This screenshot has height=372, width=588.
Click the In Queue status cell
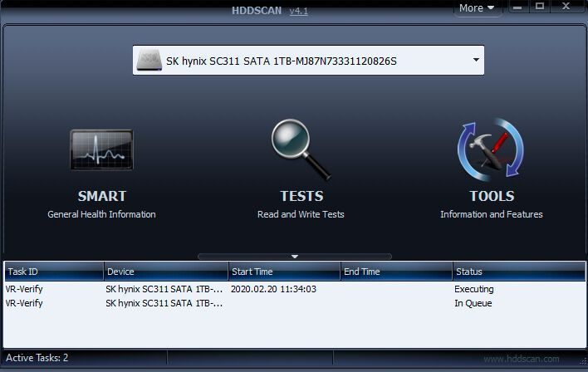tap(473, 303)
